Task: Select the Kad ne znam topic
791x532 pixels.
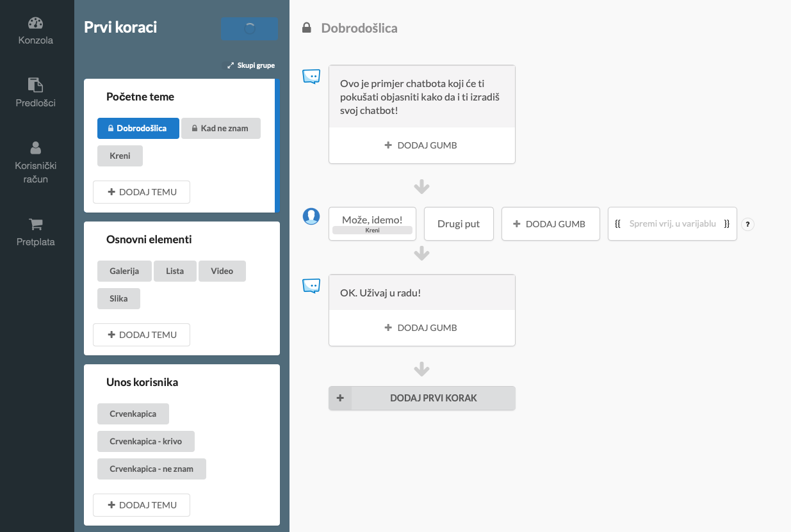Action: pos(220,128)
